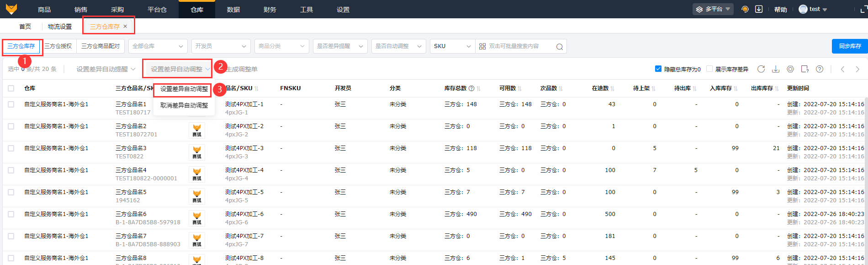Open the 财务 top menu

(x=270, y=9)
